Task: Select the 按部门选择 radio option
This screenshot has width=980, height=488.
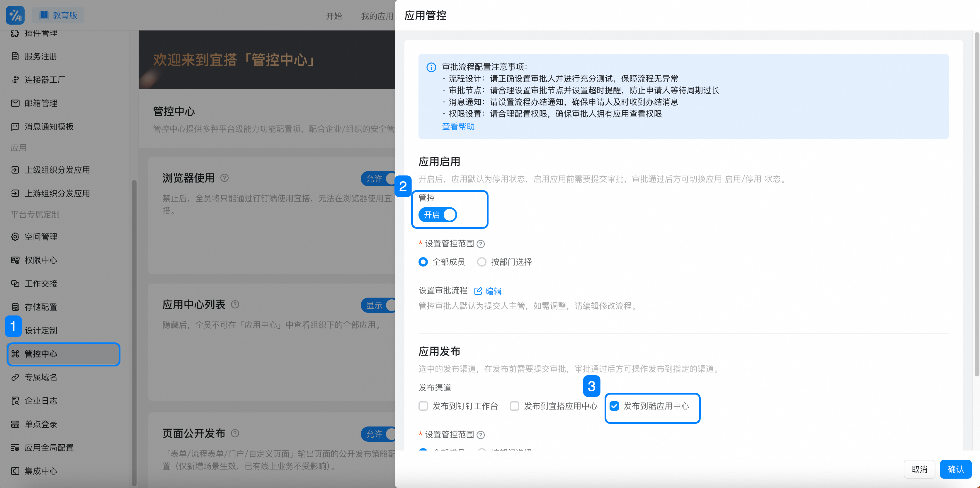Action: (x=482, y=262)
